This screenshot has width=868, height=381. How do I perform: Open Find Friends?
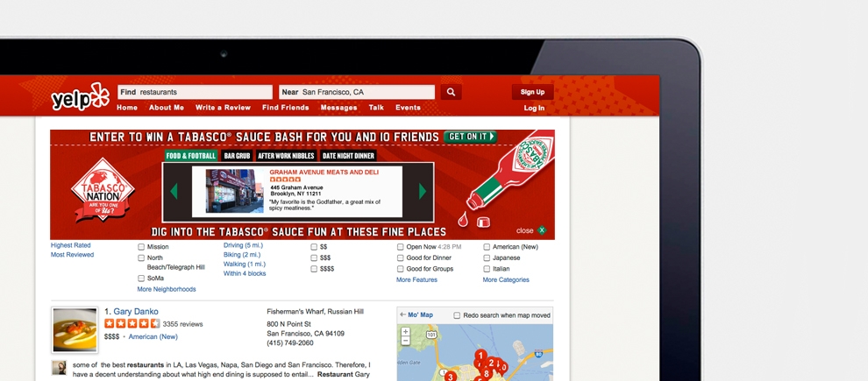286,108
